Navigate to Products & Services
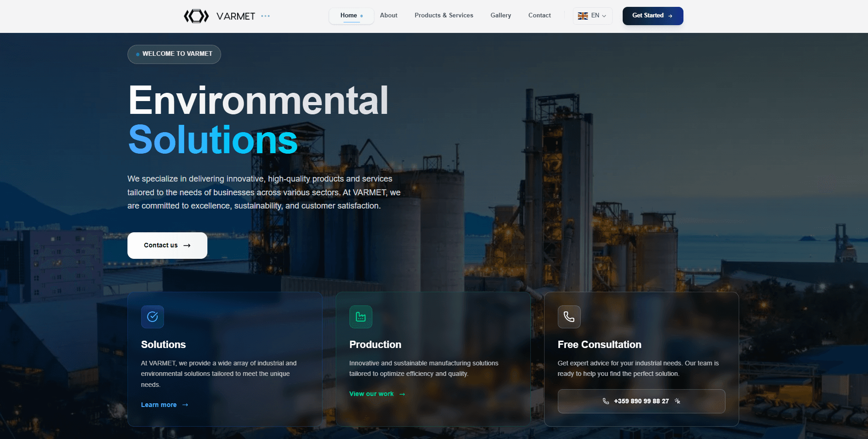 (444, 16)
